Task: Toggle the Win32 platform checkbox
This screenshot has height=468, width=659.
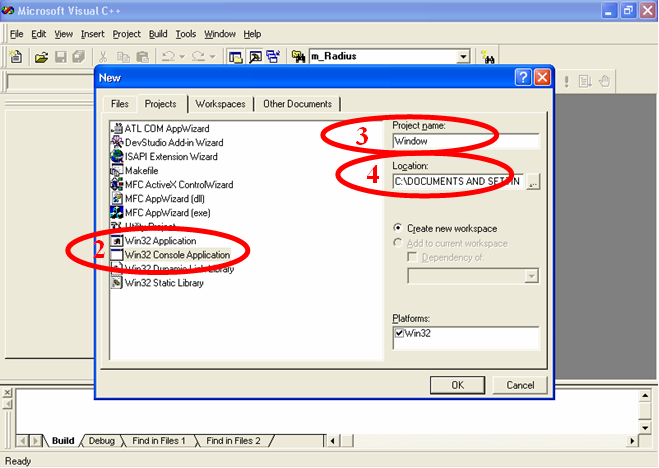Action: [x=399, y=332]
